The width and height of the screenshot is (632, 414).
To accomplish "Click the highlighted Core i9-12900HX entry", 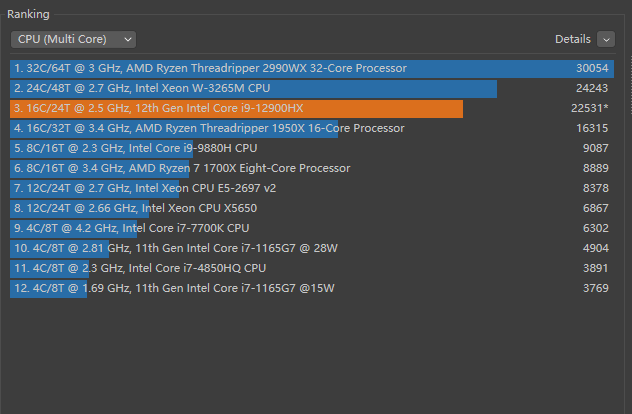I will pyautogui.click(x=158, y=108).
